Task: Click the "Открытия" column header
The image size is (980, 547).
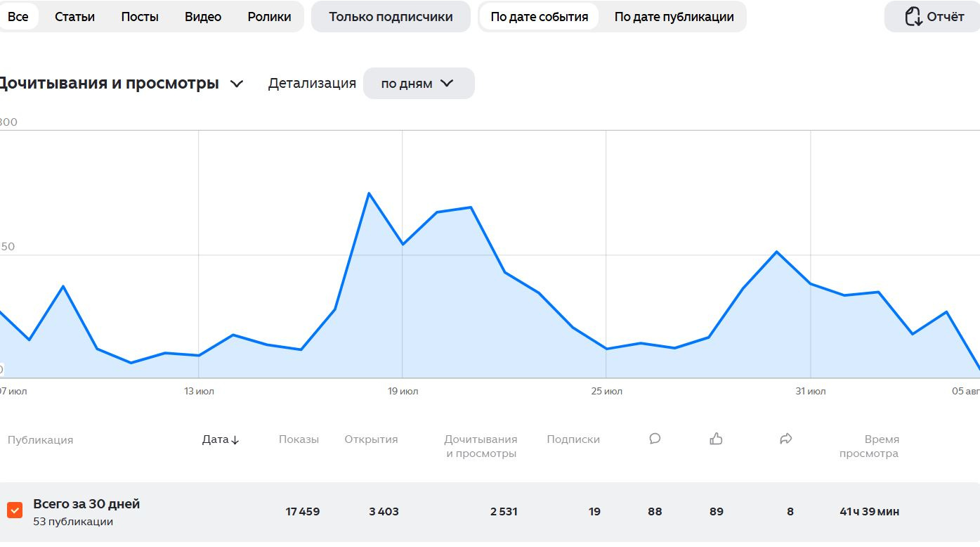Action: 371,439
